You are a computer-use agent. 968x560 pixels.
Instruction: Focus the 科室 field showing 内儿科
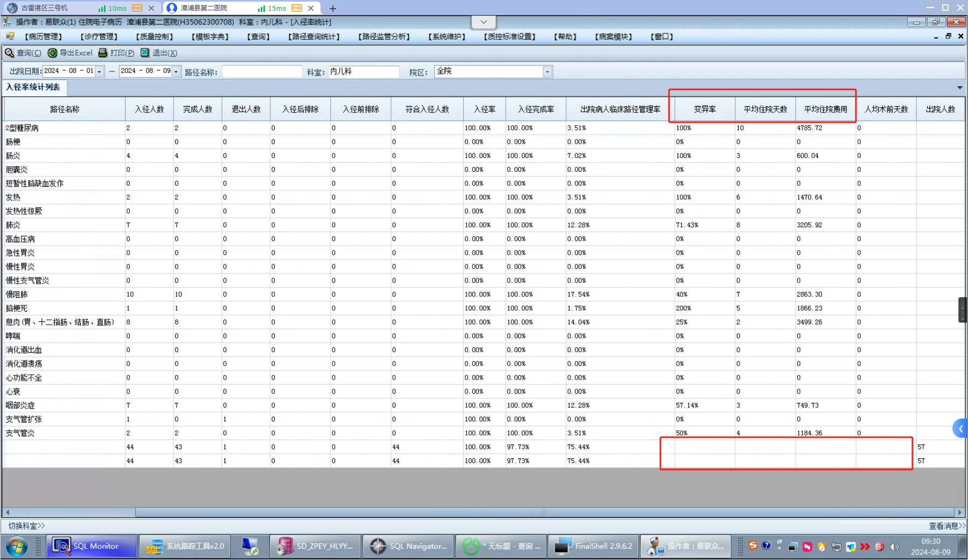(x=364, y=72)
